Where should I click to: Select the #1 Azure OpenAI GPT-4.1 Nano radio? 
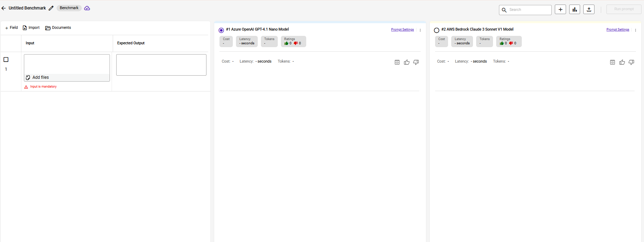pos(221,30)
